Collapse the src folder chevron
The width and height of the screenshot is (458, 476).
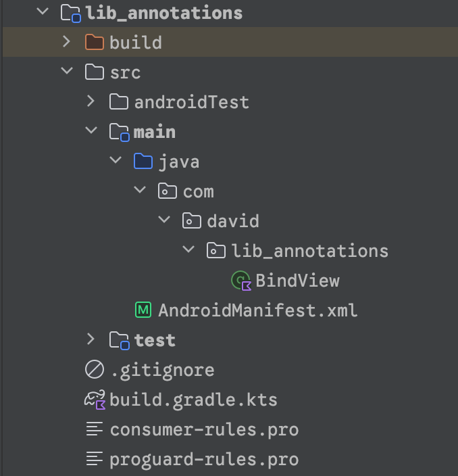coord(67,72)
